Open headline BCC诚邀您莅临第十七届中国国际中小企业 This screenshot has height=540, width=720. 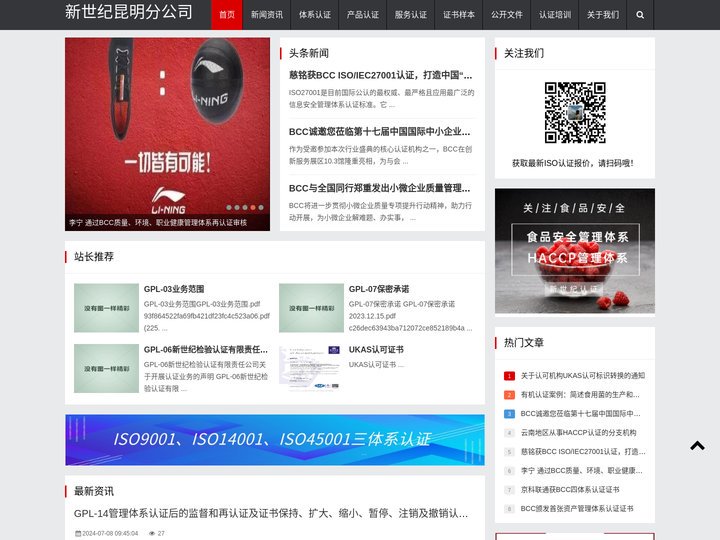[x=379, y=132]
